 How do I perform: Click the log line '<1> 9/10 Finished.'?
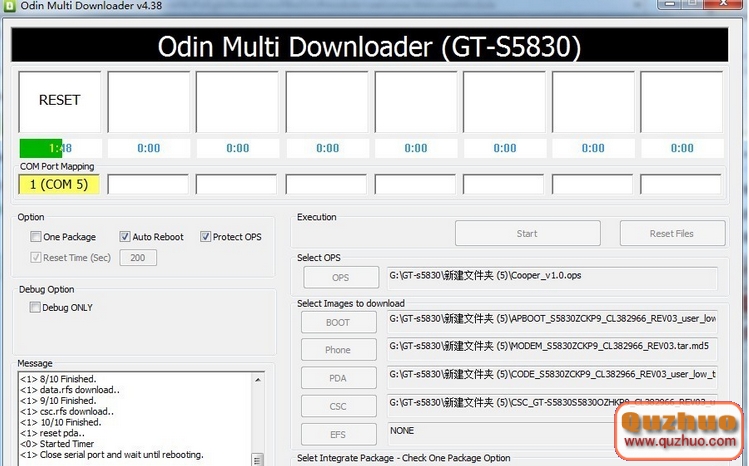(58, 401)
